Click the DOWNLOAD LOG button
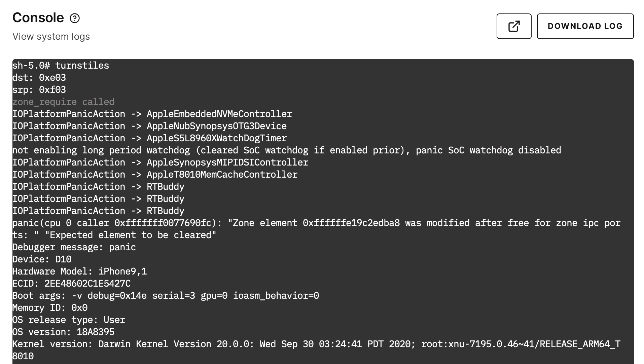 [x=585, y=26]
